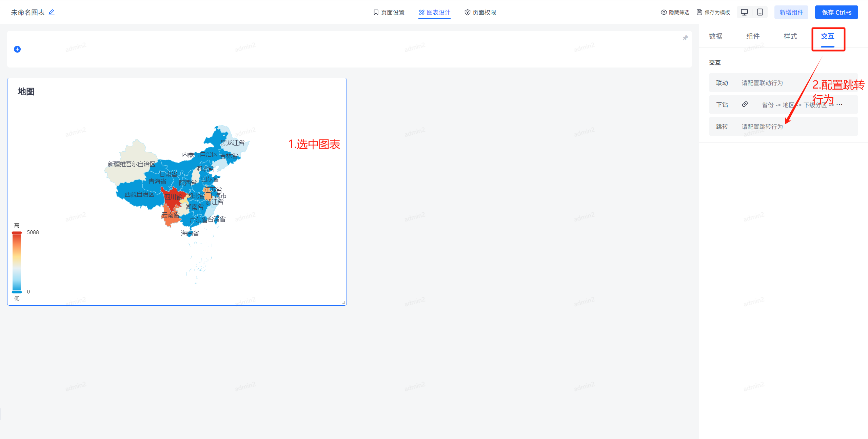This screenshot has width=868, height=439.
Task: Open the Jump (跳转) behavior configuration
Action: tap(762, 127)
